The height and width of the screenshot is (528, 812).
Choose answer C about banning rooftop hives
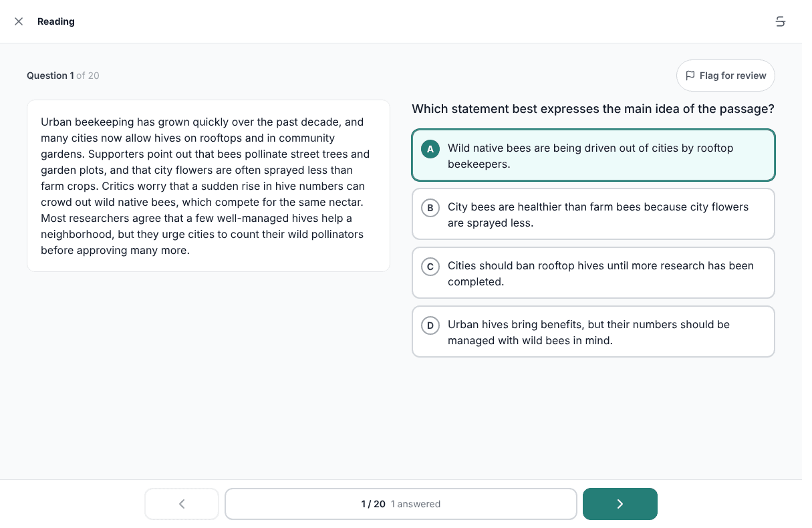pyautogui.click(x=593, y=273)
